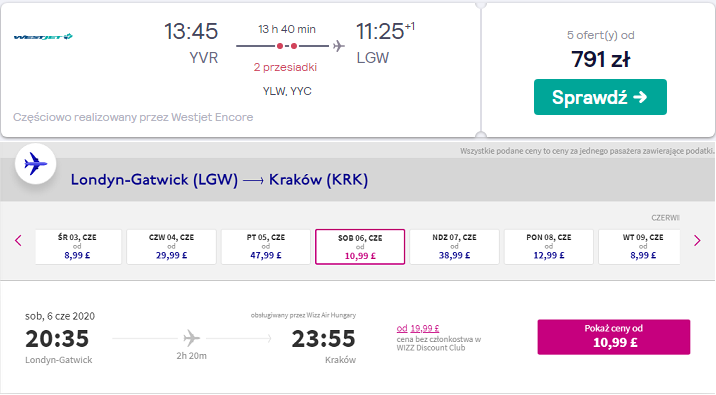
Task: Show later dates with right arrow
Action: [697, 241]
